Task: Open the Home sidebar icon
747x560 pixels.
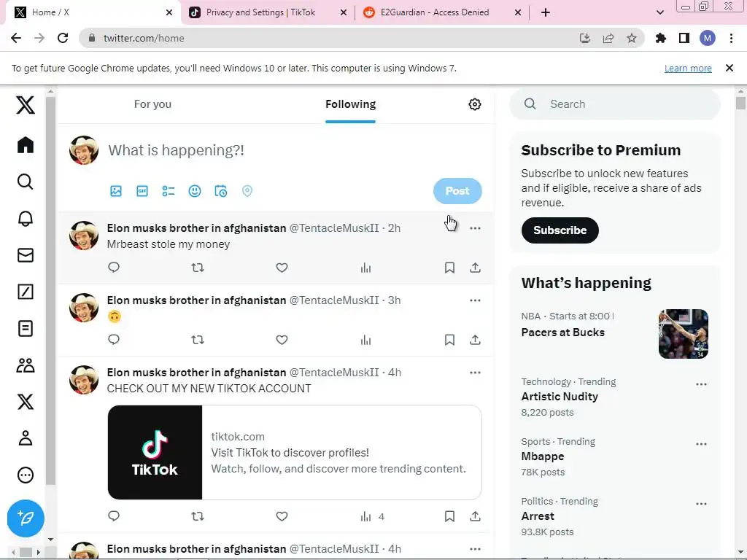Action: [x=26, y=145]
